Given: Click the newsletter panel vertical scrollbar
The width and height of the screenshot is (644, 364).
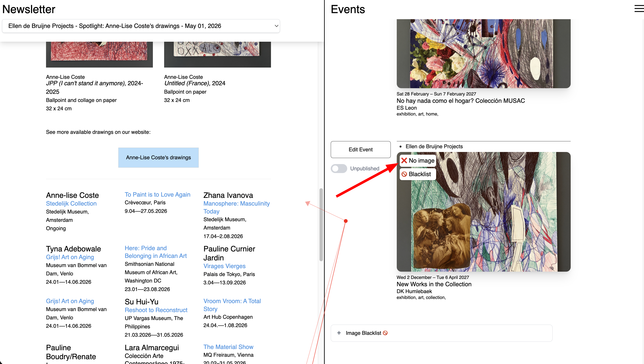Looking at the screenshot, I should pyautogui.click(x=321, y=225).
